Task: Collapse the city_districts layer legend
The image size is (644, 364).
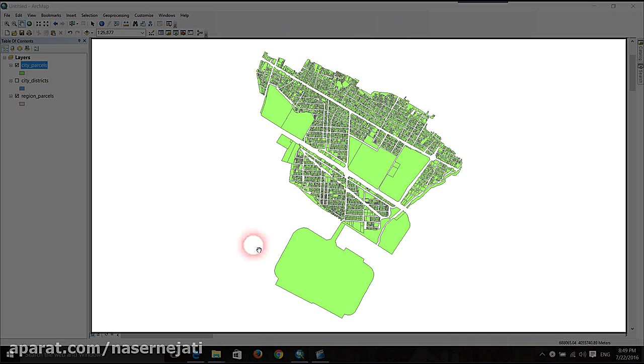Action: click(x=11, y=80)
